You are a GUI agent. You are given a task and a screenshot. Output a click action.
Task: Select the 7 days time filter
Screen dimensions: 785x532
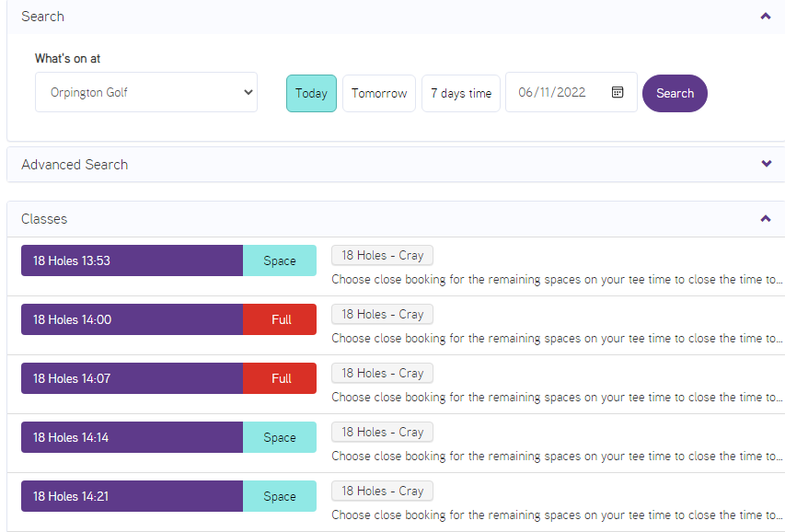click(x=461, y=93)
